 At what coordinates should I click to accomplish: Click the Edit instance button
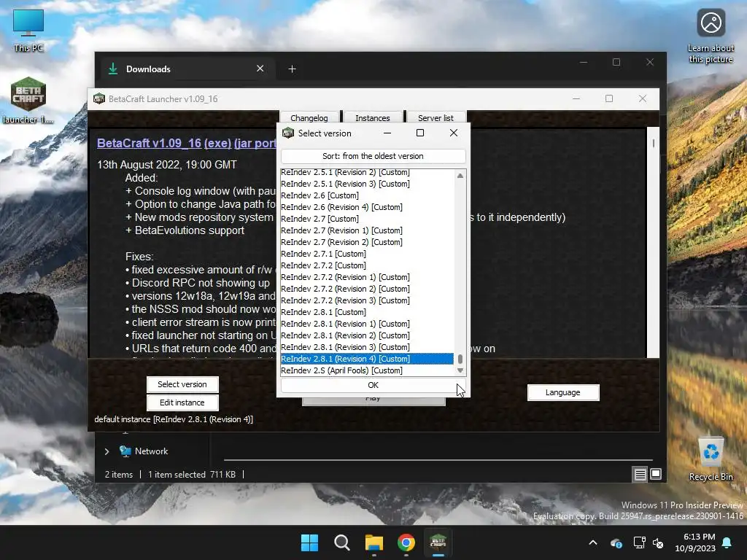click(x=182, y=402)
